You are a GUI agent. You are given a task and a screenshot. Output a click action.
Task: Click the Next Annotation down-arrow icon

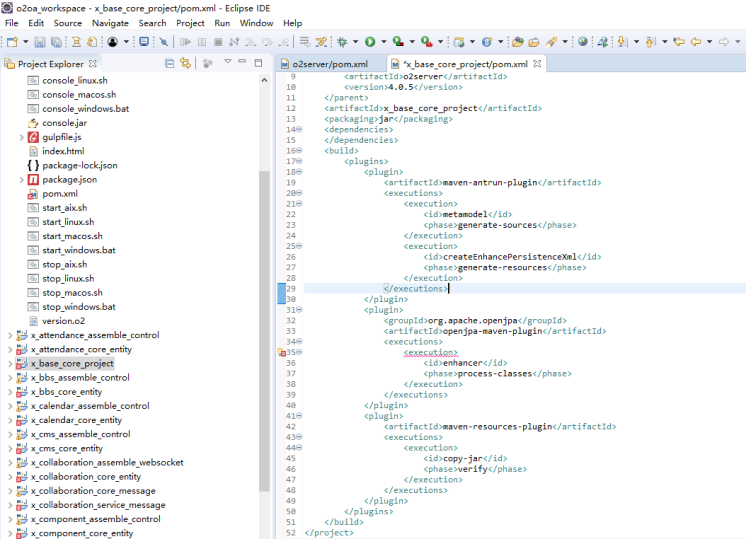[x=622, y=42]
